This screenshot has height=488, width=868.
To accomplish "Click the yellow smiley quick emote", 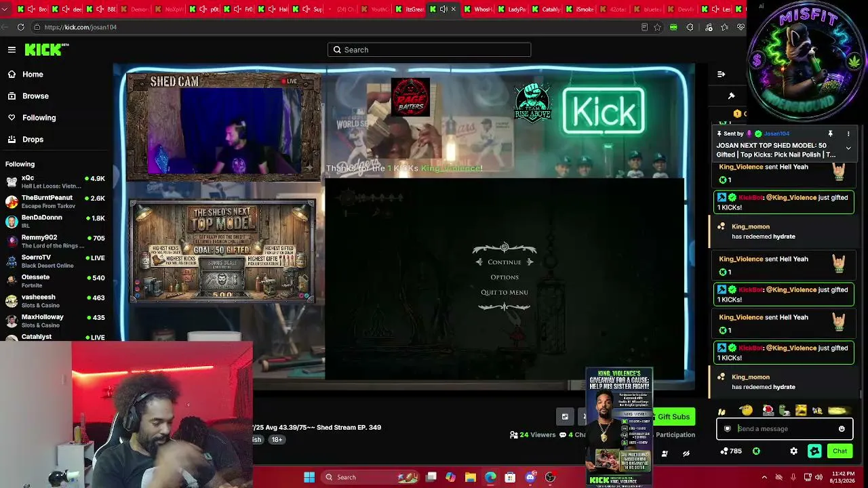I will coord(747,410).
